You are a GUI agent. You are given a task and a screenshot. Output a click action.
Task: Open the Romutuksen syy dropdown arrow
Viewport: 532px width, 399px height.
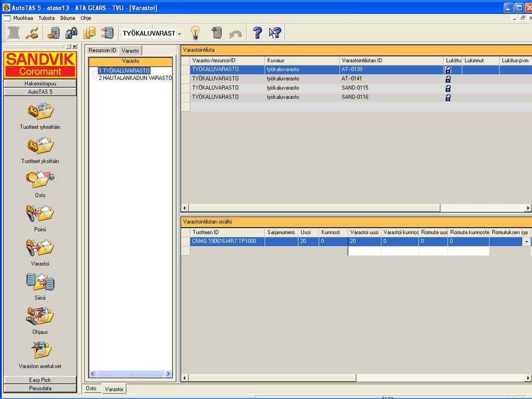point(527,242)
